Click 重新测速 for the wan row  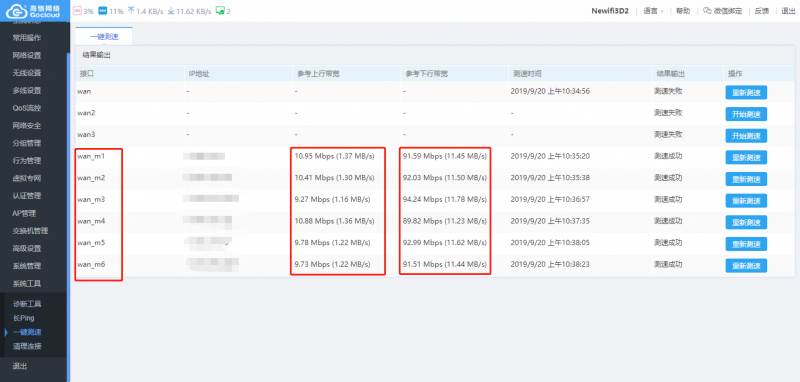[746, 92]
